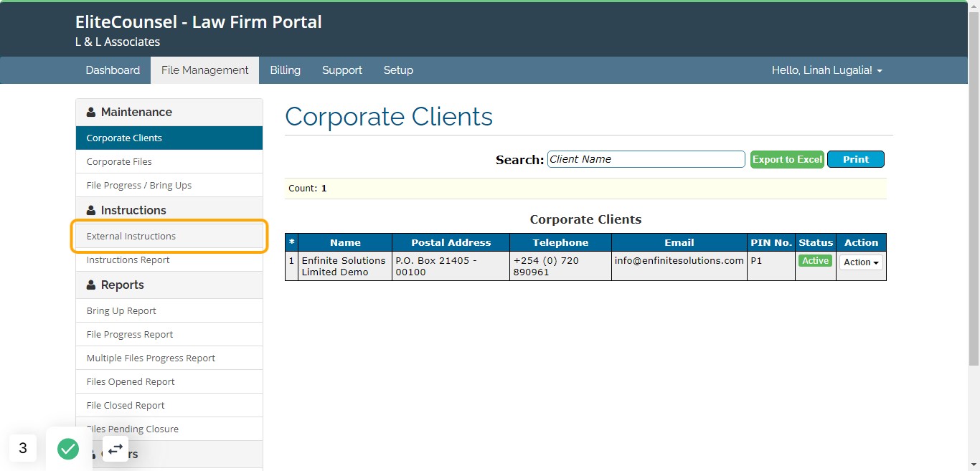Click the +254 (0) 720 890961 telephone cell

click(x=560, y=266)
